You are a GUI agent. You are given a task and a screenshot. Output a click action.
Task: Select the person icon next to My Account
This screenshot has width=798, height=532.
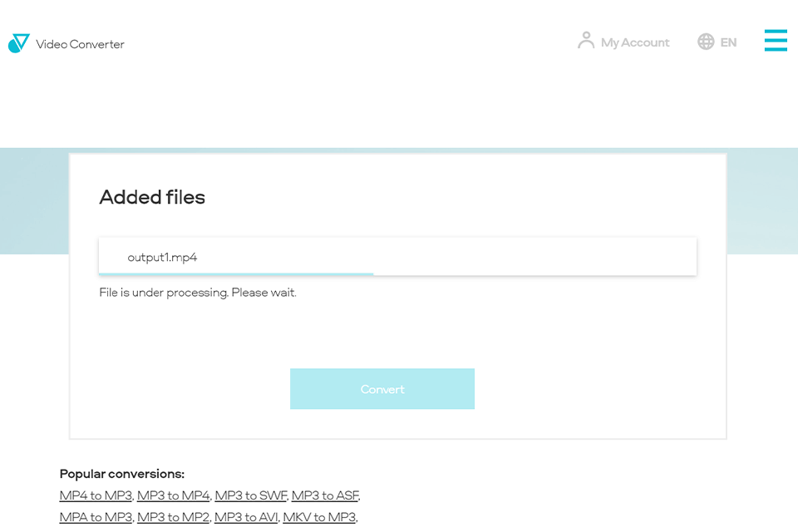pyautogui.click(x=585, y=40)
